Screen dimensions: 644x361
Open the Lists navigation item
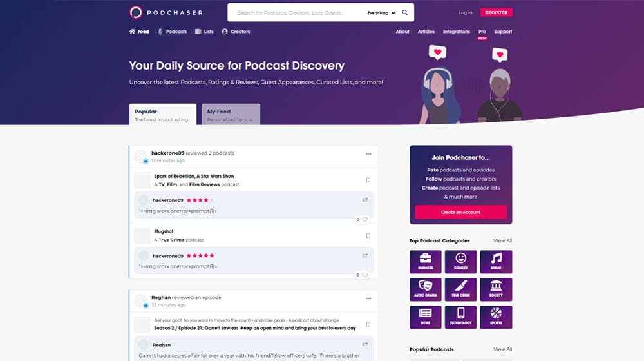pos(204,31)
